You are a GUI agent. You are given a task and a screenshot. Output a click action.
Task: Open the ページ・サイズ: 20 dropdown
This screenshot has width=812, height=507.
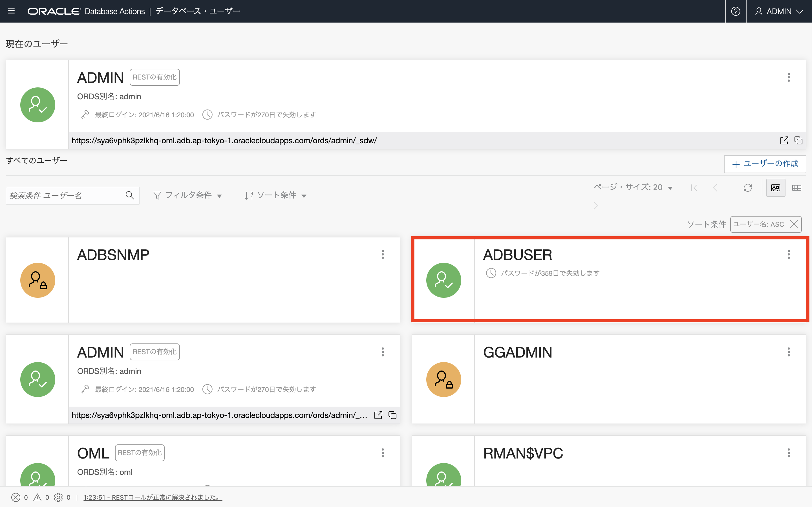(x=633, y=188)
